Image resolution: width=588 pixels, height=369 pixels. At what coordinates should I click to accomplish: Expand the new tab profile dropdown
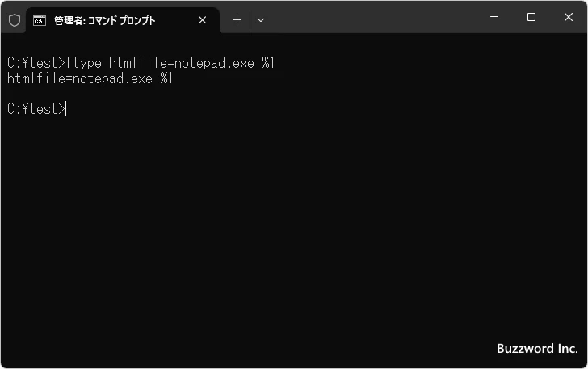tap(261, 20)
